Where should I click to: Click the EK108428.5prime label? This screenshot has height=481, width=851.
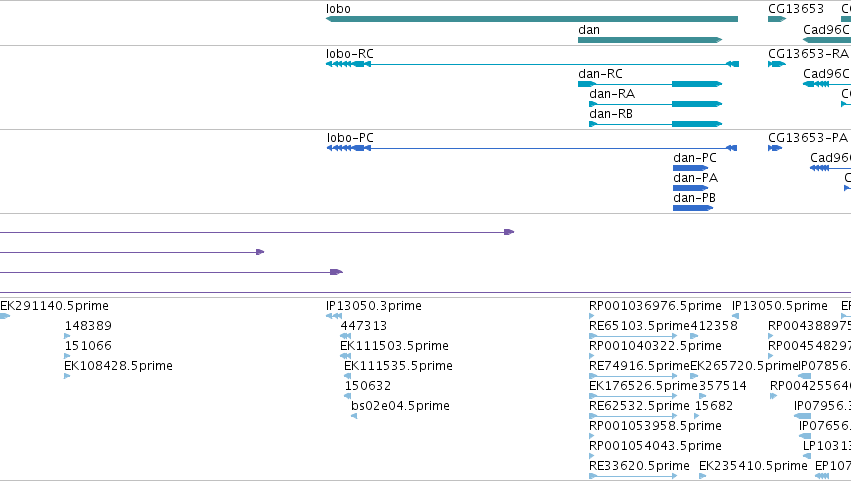tap(118, 366)
